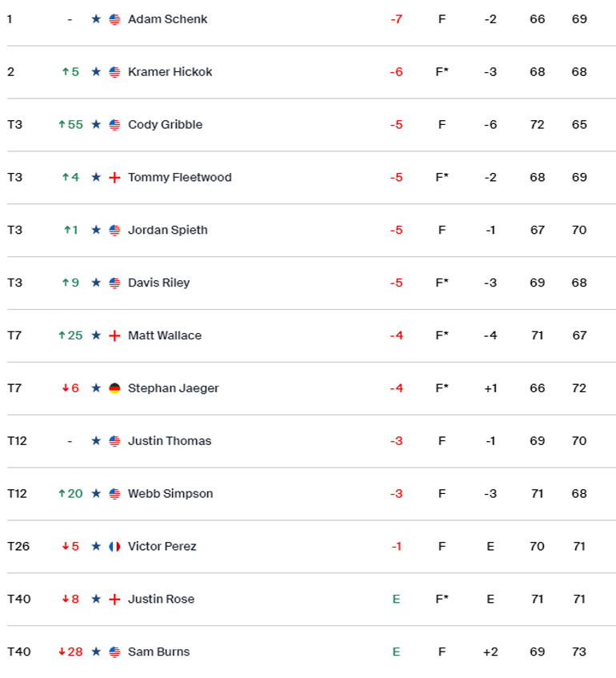The height and width of the screenshot is (678, 616).
Task: Click the USA flag beside Webb Simpson
Action: coord(114,494)
